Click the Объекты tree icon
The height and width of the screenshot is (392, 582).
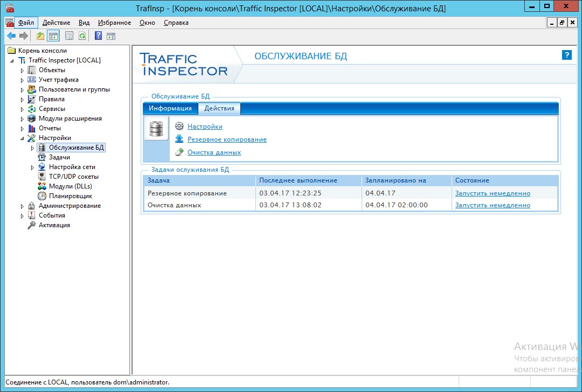tap(32, 69)
